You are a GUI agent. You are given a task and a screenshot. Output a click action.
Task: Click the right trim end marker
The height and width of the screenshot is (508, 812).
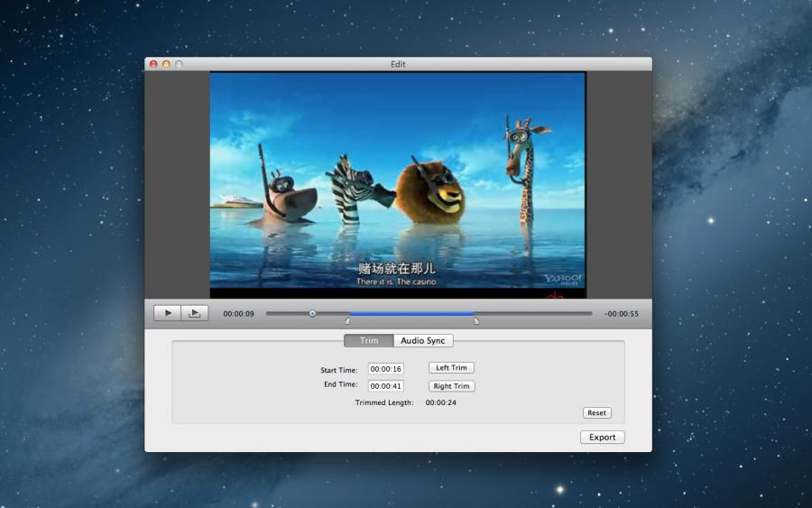pos(476,321)
